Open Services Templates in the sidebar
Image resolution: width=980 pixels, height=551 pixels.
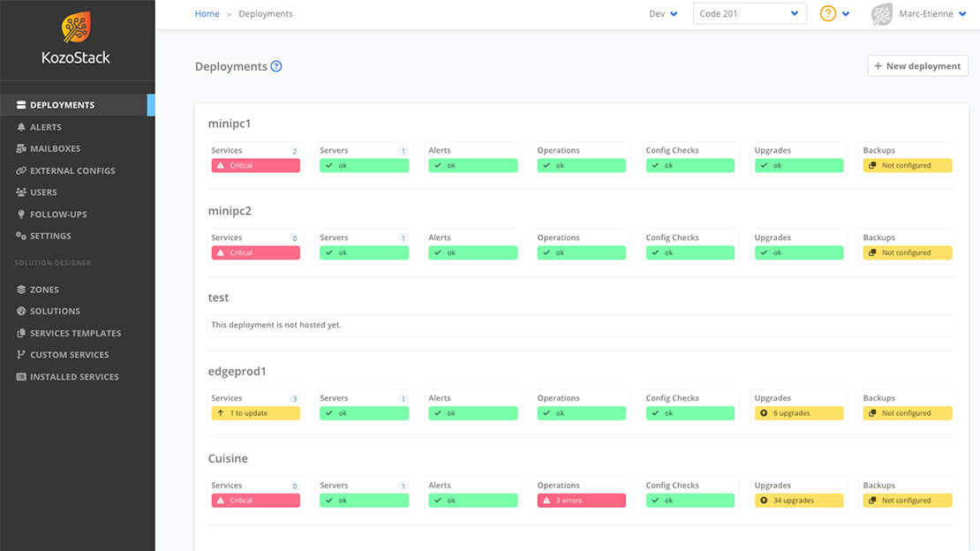tap(78, 334)
